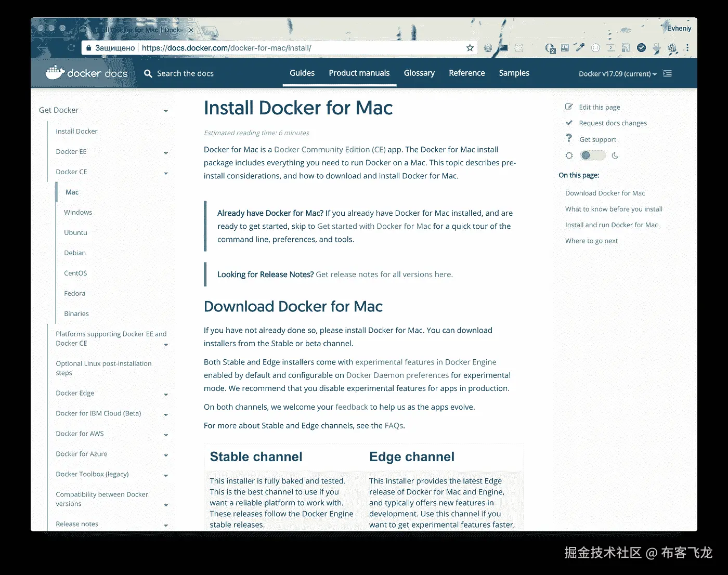Jump to What to know before you install
The image size is (728, 575).
click(x=614, y=209)
